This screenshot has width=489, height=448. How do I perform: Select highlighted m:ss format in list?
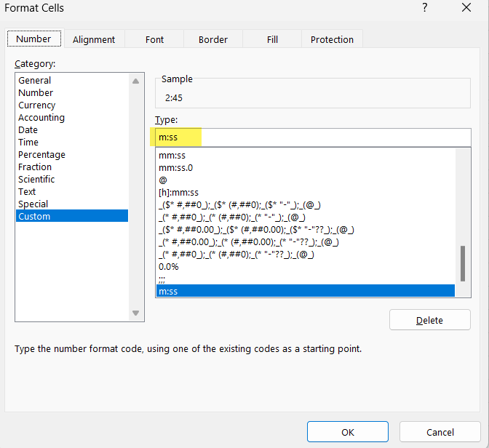click(306, 291)
